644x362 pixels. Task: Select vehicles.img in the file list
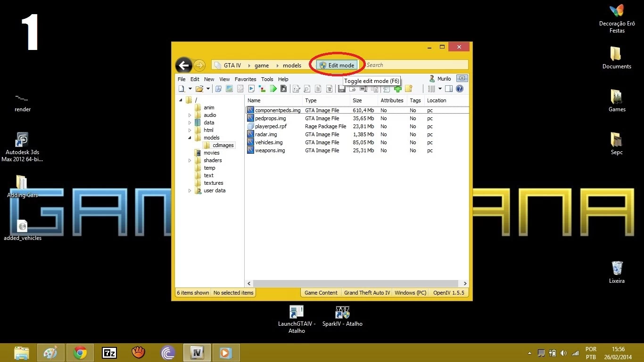click(x=269, y=142)
